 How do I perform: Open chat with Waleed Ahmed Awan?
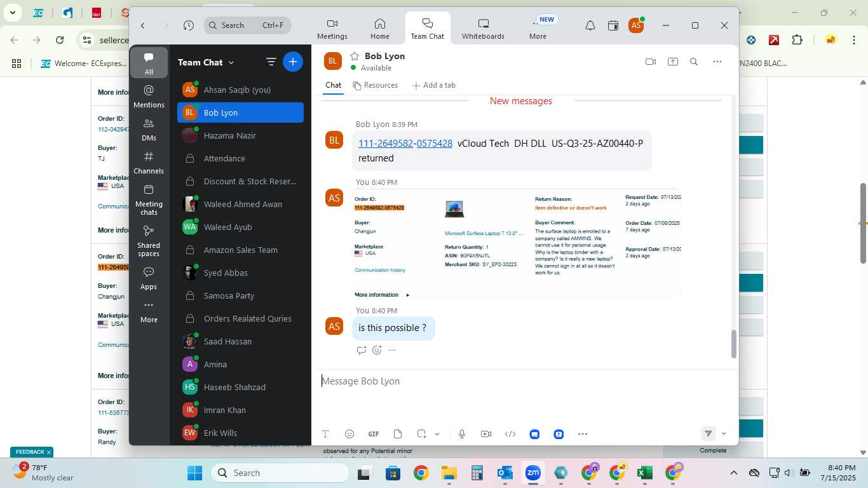tap(240, 204)
